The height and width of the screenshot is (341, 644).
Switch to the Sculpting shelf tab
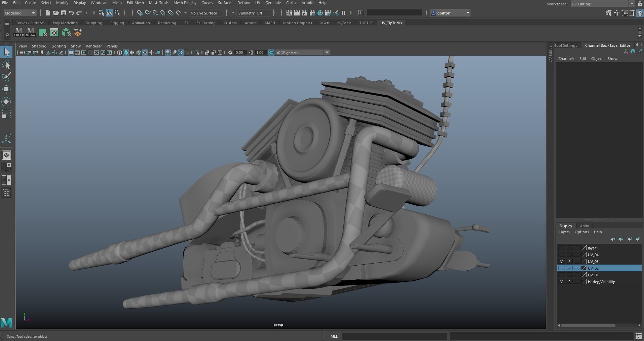(x=94, y=23)
